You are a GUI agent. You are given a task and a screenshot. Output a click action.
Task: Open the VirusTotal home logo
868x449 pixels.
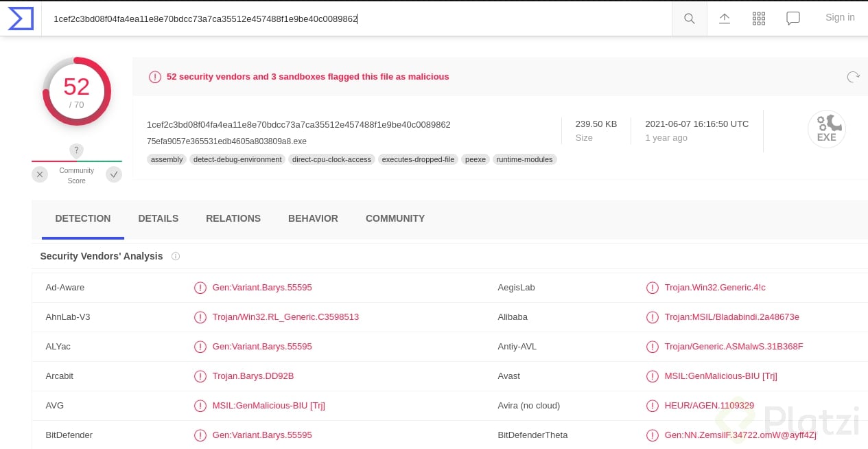pyautogui.click(x=21, y=19)
